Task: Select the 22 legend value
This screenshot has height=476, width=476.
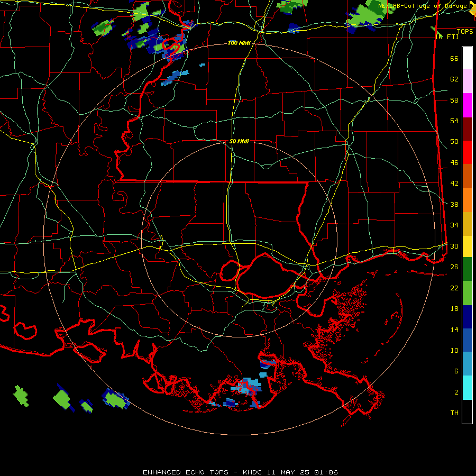Action: (454, 288)
